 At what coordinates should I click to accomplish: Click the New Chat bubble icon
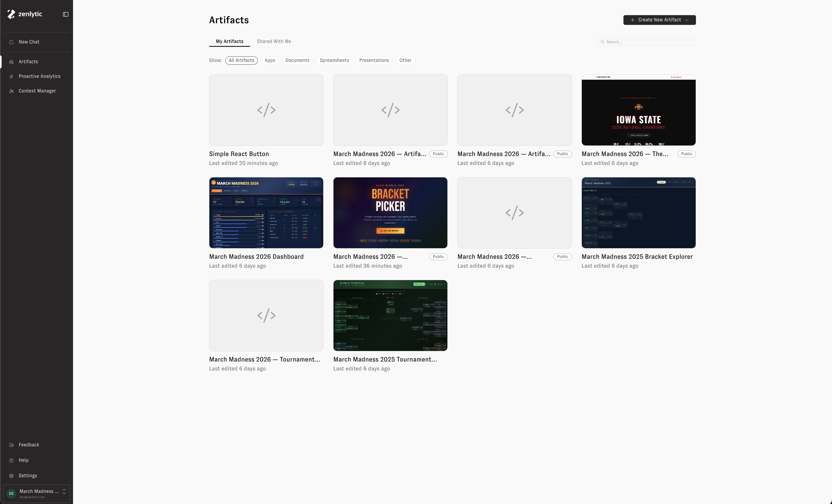click(x=11, y=42)
